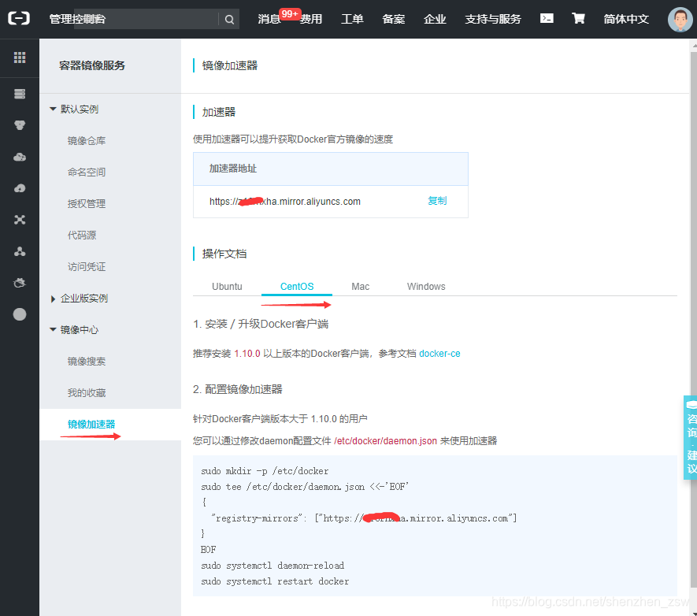Click the top search input field
697x616 pixels.
146,19
